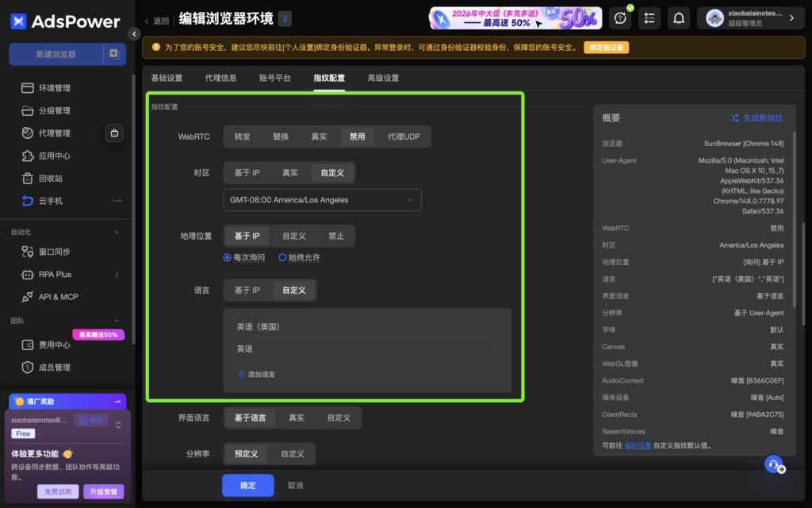Open 回收站 trash icon

28,179
